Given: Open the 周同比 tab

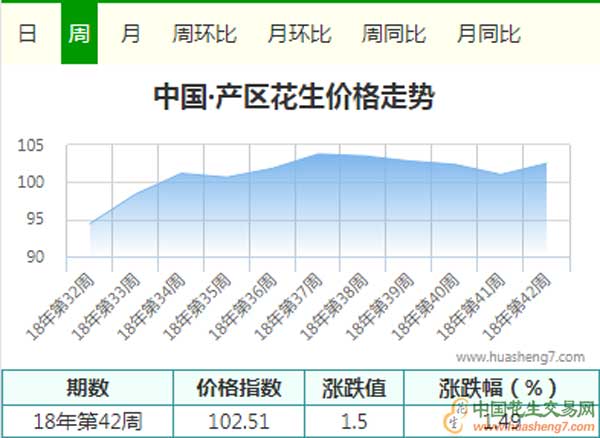Looking at the screenshot, I should [x=394, y=33].
